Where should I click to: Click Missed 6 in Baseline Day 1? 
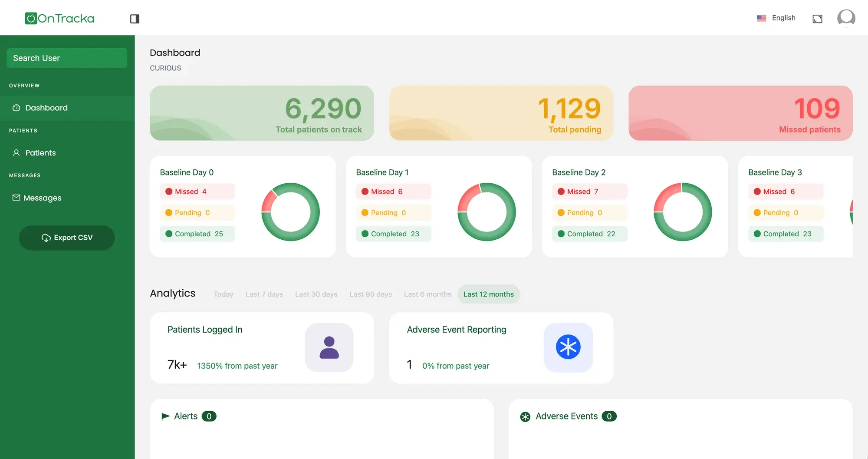coord(394,192)
